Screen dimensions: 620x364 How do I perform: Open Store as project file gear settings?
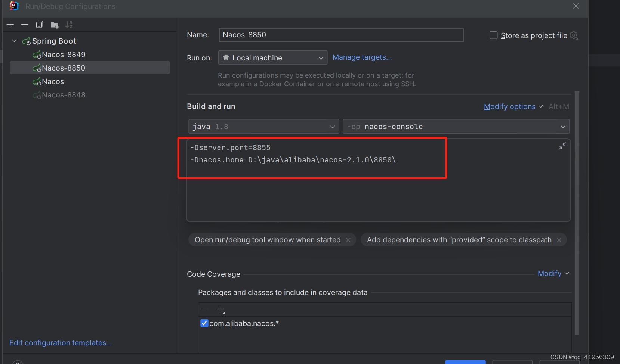[574, 35]
